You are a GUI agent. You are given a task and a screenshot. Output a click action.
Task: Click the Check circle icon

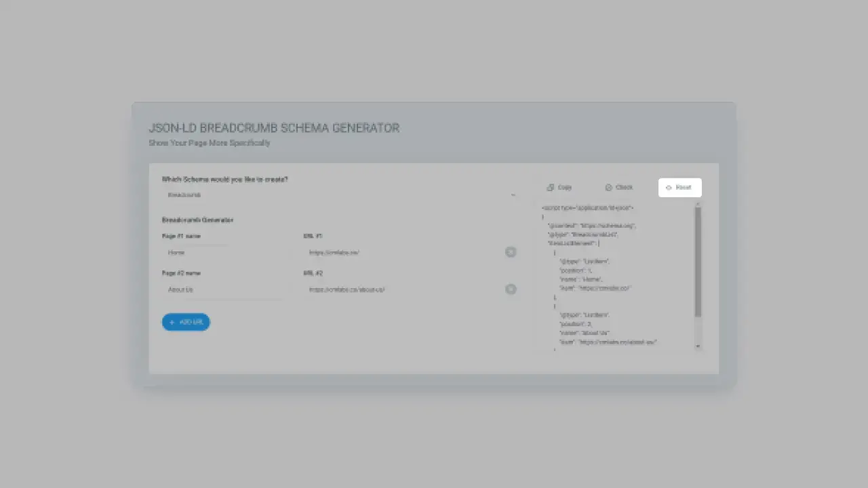point(608,188)
